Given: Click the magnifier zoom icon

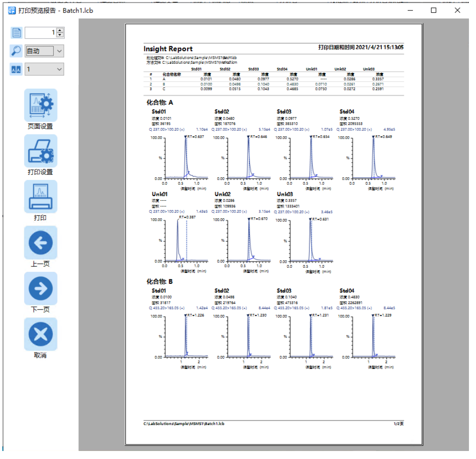Looking at the screenshot, I should (16, 51).
